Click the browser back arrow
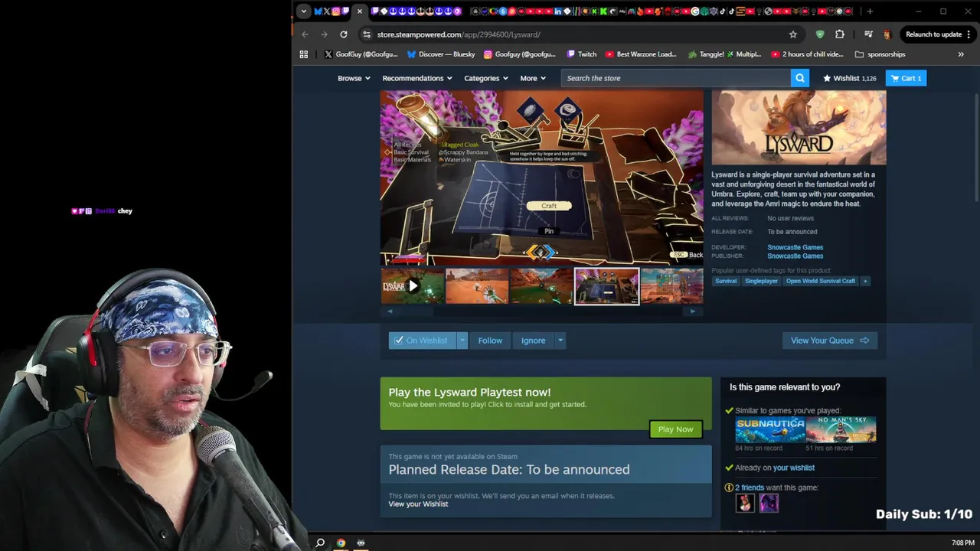Screen dimensions: 980x551 coord(305,34)
